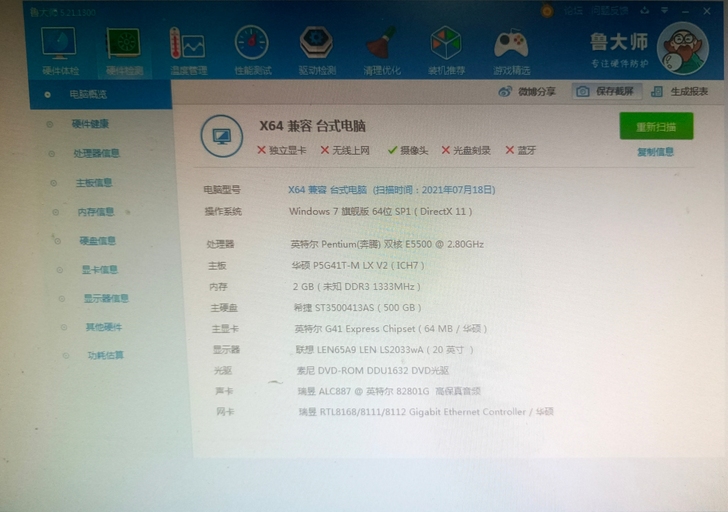Click 保存截屏 save screenshot button
The width and height of the screenshot is (728, 512).
(x=607, y=91)
